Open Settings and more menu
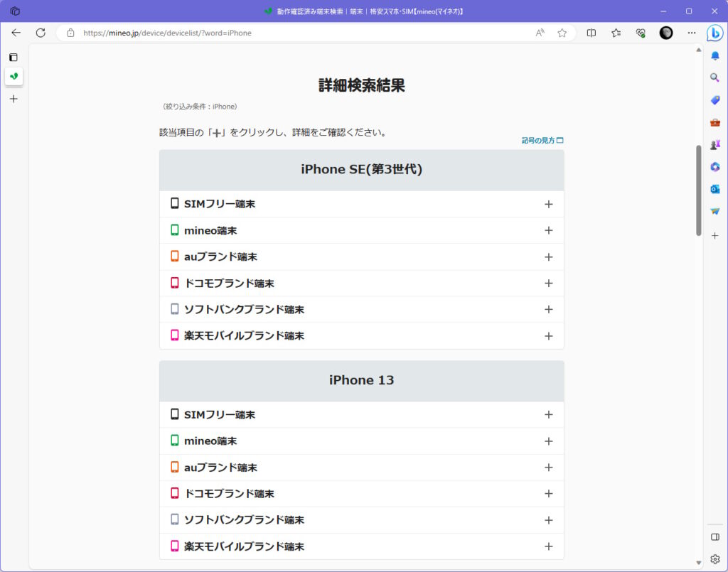Viewport: 728px width, 572px height. (x=691, y=33)
